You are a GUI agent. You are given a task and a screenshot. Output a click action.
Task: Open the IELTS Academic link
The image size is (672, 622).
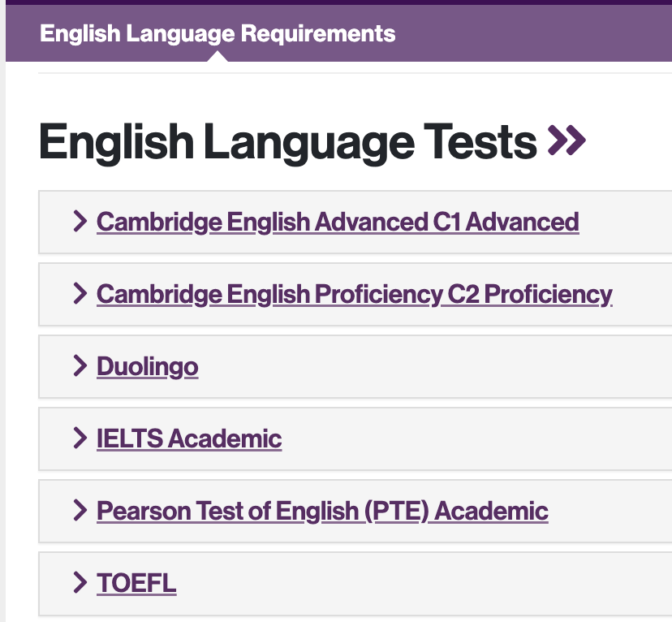point(189,439)
